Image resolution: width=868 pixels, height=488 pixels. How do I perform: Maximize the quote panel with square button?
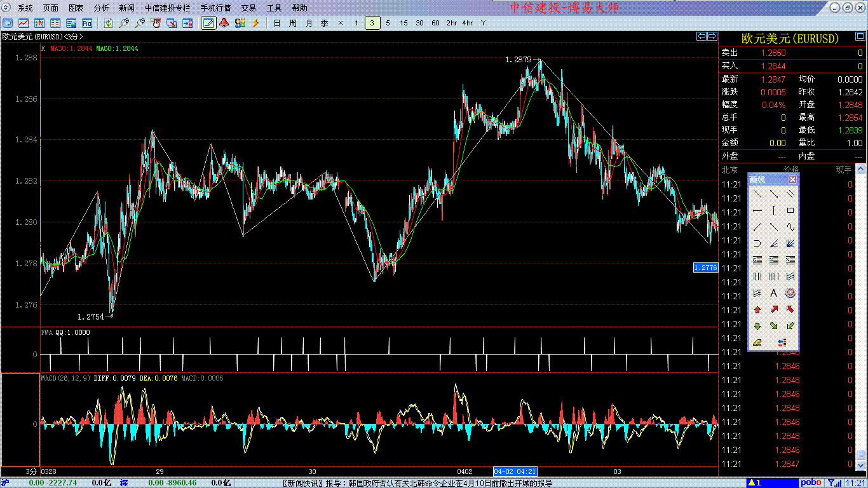(x=860, y=37)
